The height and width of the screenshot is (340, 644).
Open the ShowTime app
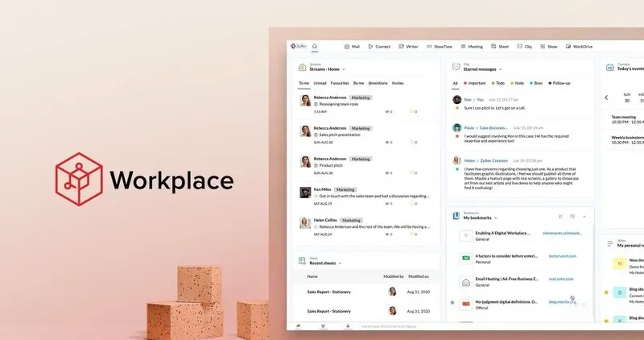(439, 47)
